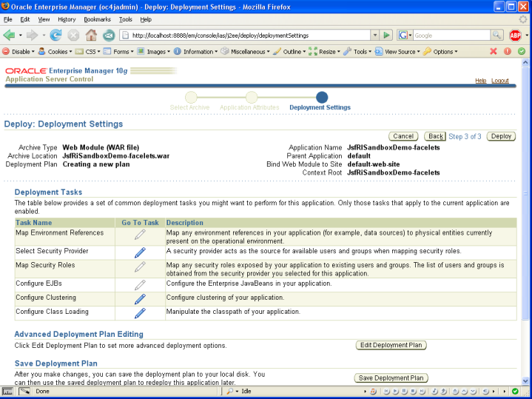Open the View Source dropdown menu
The image size is (532, 399).
tap(397, 51)
